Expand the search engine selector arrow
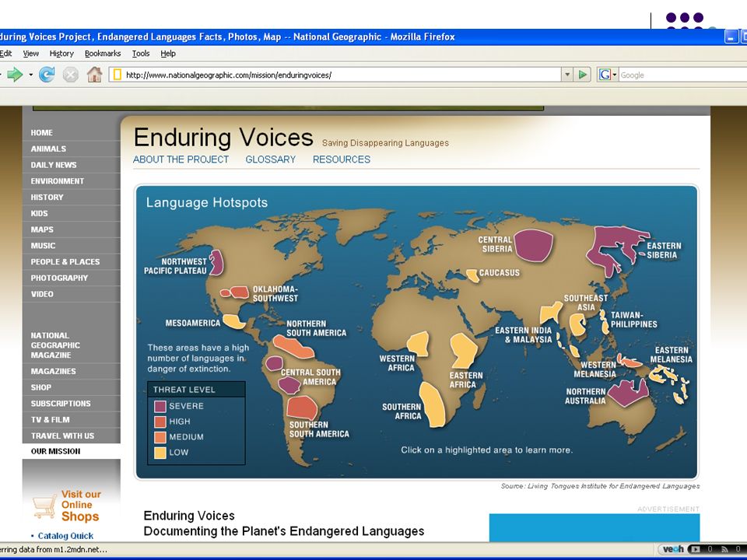This screenshot has height=560, width=747. coord(615,75)
